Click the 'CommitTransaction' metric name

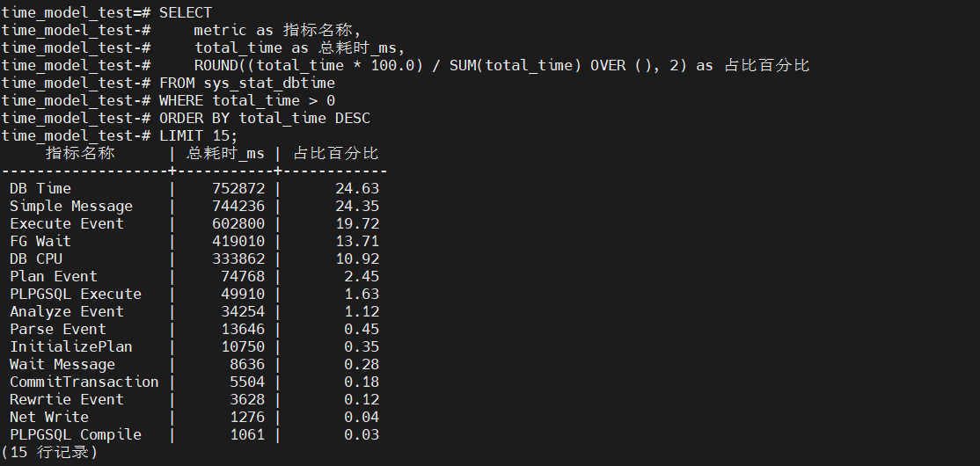point(84,382)
